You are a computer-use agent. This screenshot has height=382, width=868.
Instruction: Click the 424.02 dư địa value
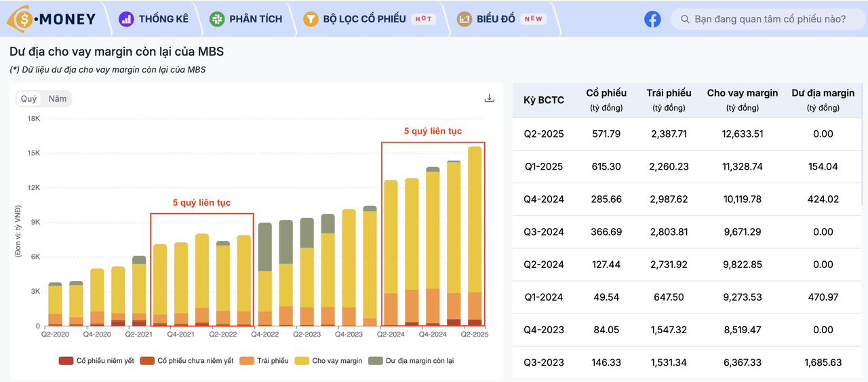[x=823, y=199]
